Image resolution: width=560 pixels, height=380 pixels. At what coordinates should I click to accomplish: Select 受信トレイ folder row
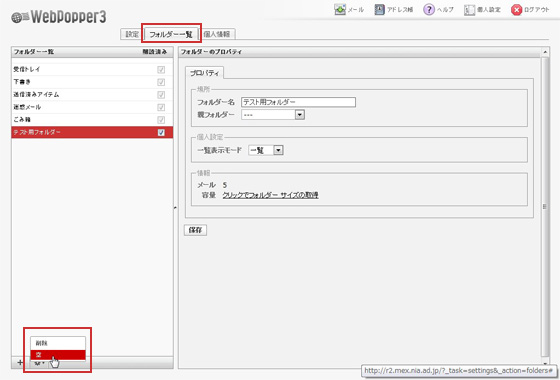click(x=92, y=70)
